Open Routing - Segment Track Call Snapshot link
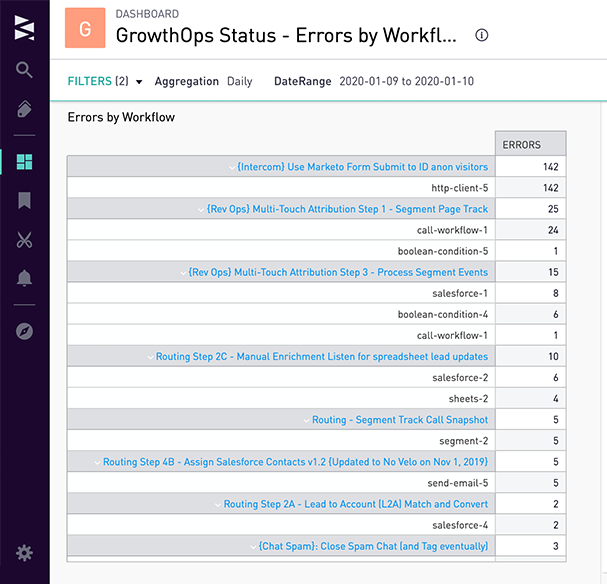The width and height of the screenshot is (607, 584). click(400, 420)
